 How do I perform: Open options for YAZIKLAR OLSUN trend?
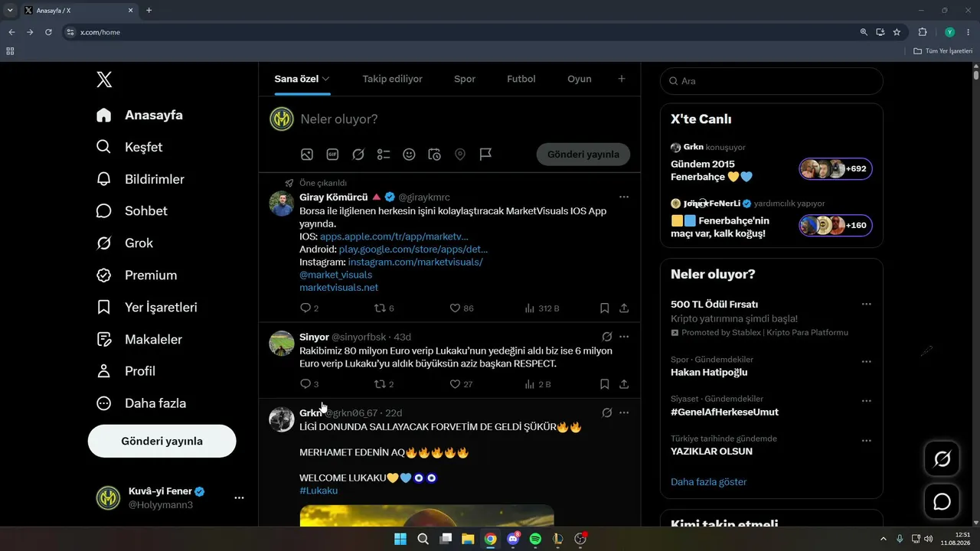(866, 441)
